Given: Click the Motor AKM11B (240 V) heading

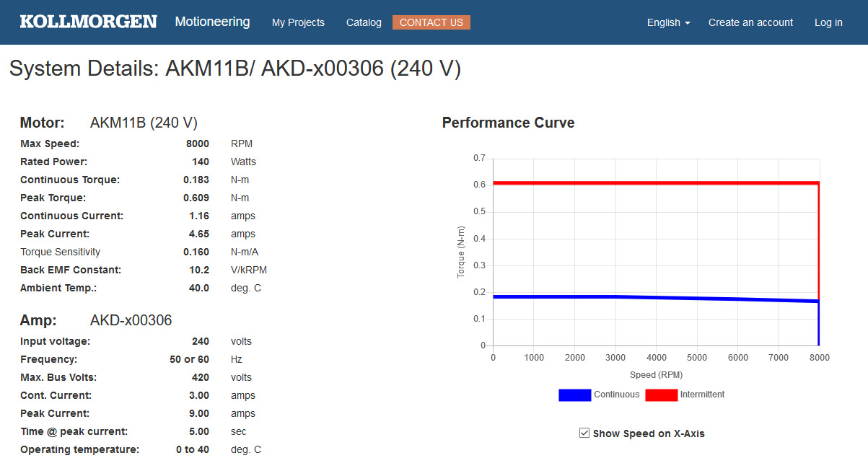Looking at the screenshot, I should click(x=108, y=123).
